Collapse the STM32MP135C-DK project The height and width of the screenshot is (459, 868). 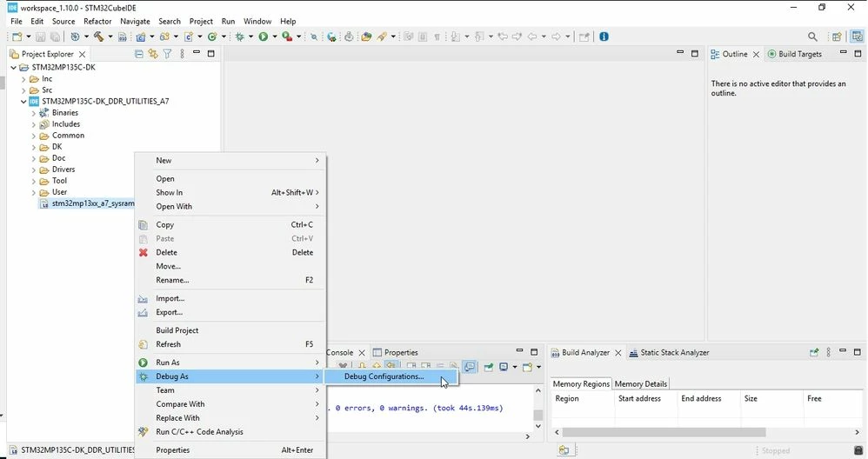click(13, 68)
